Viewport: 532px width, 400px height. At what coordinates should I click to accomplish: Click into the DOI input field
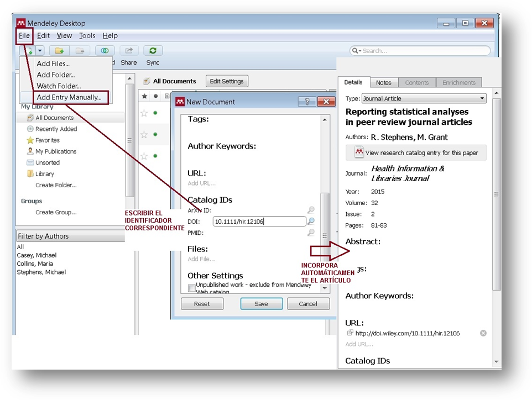point(259,222)
